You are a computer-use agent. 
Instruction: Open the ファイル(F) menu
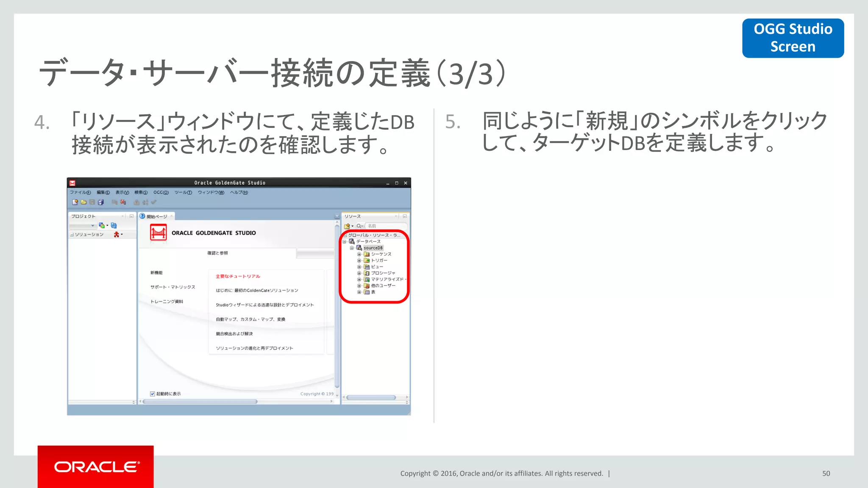(x=81, y=192)
